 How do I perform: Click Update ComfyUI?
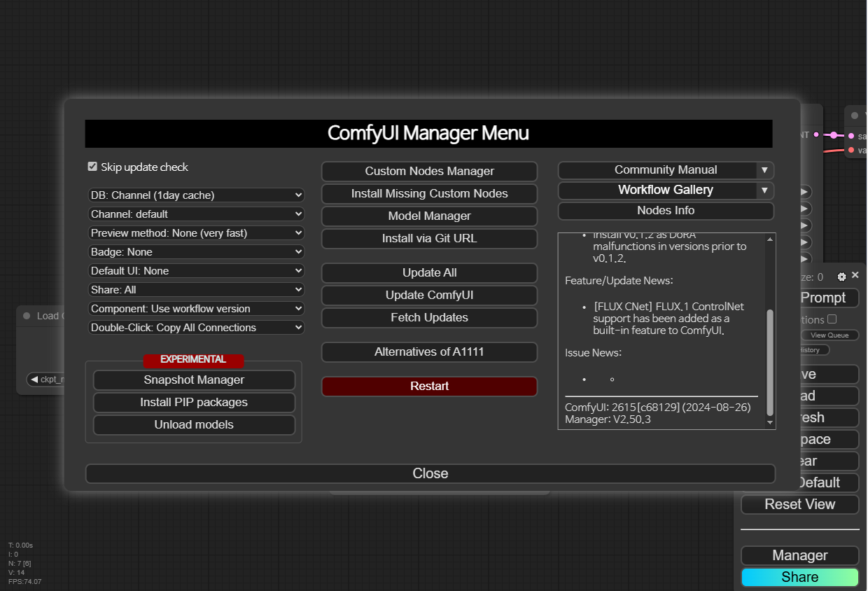click(430, 295)
